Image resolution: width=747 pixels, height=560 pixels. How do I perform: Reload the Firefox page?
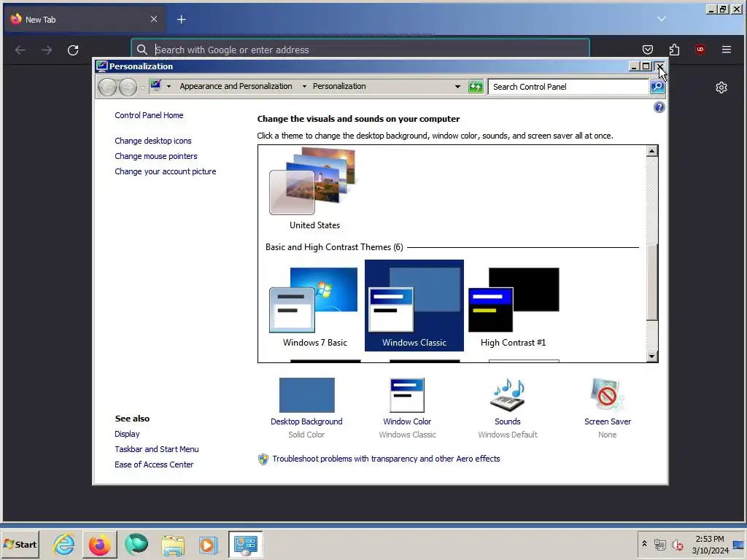(x=73, y=50)
